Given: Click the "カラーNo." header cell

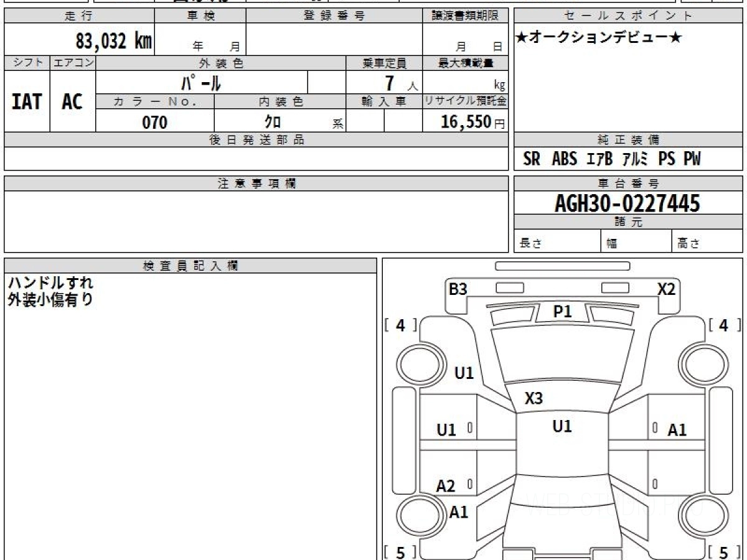Looking at the screenshot, I should pos(155,101).
